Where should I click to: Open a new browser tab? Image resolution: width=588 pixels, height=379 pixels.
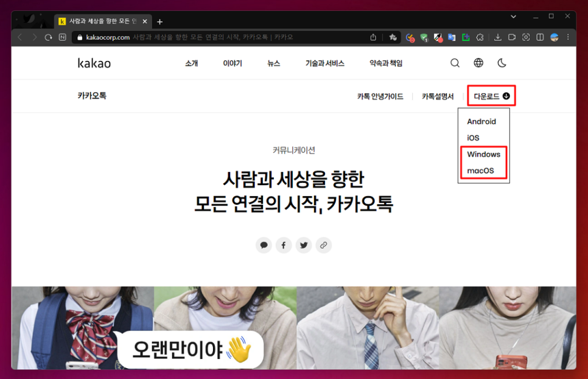159,22
